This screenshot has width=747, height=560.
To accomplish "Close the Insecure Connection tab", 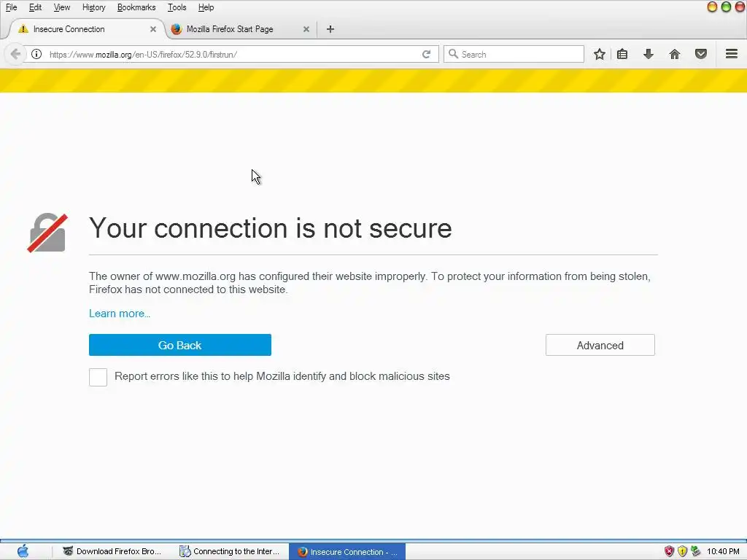I will 153,29.
